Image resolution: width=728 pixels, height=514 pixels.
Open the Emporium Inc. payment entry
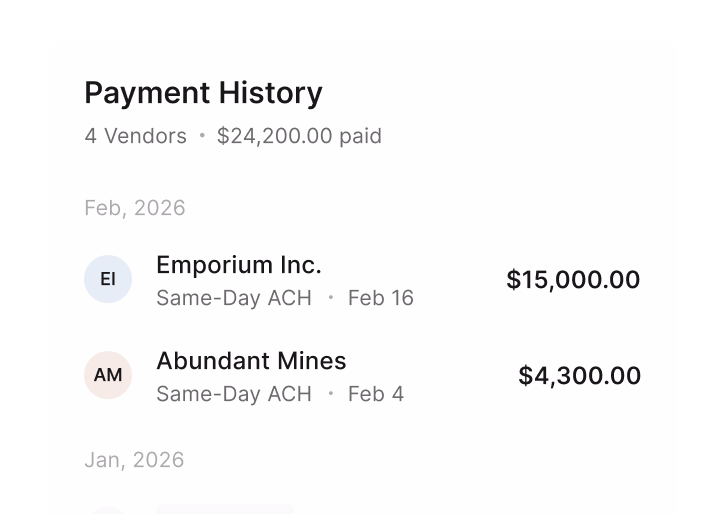(239, 265)
